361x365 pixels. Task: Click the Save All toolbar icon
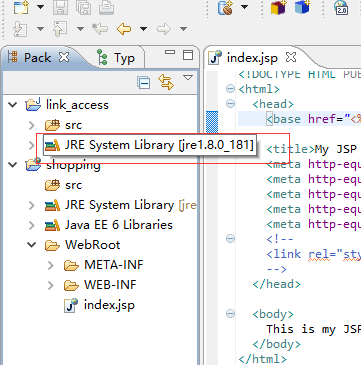tap(84, 7)
